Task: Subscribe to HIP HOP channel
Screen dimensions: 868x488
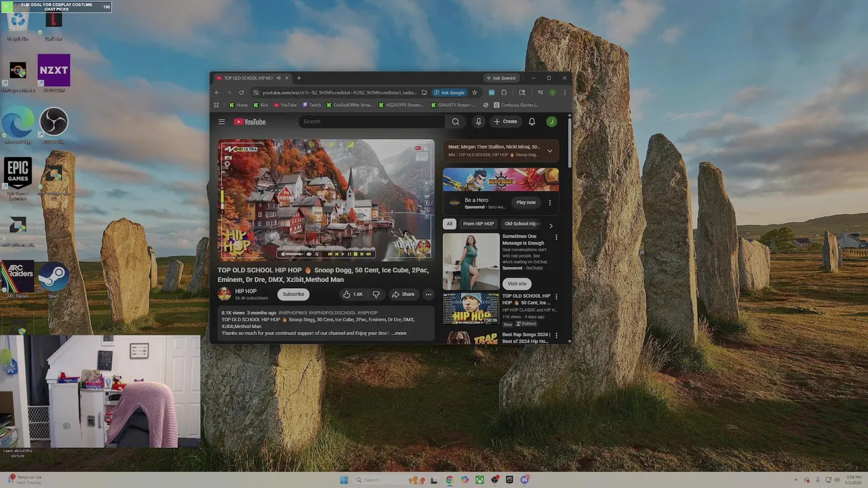Action: (x=294, y=294)
